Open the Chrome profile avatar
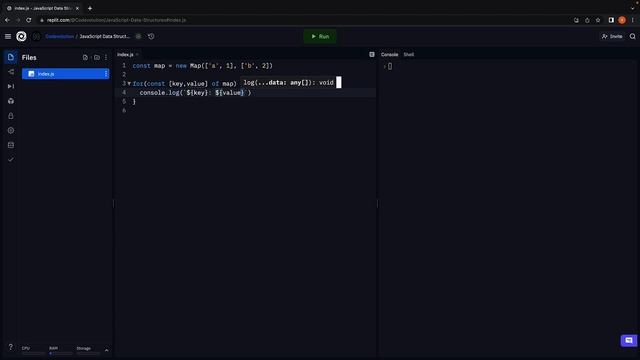640x360 pixels. (622, 20)
